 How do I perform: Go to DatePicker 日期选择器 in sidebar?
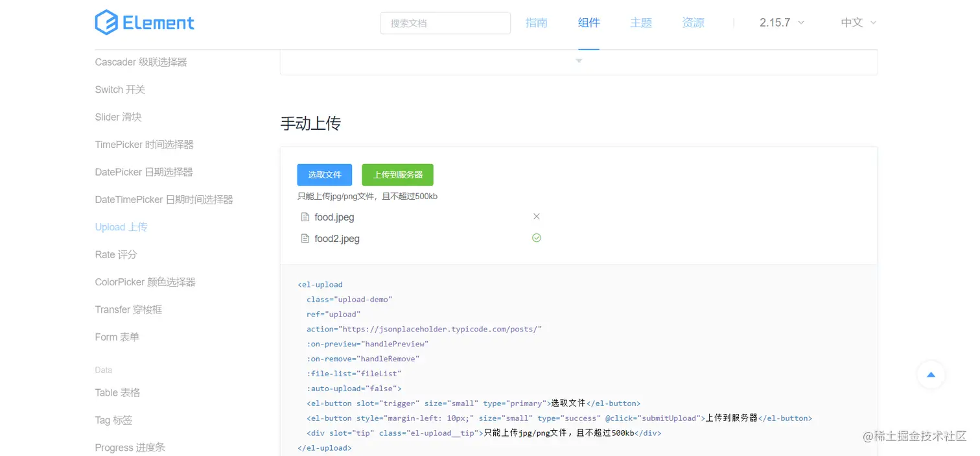point(144,172)
